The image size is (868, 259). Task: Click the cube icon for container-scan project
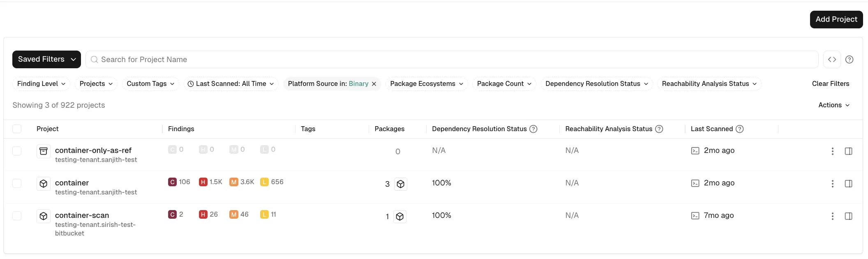(x=44, y=216)
